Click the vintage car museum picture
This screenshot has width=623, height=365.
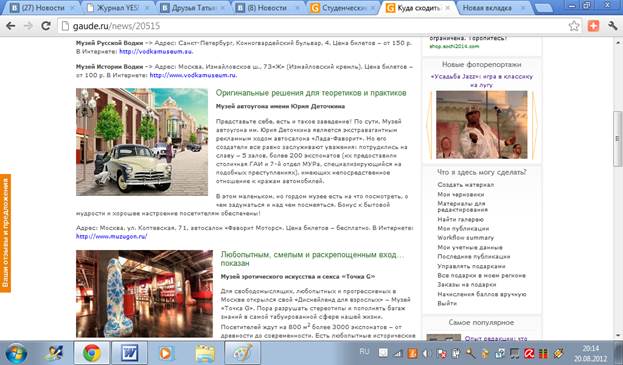(142, 142)
